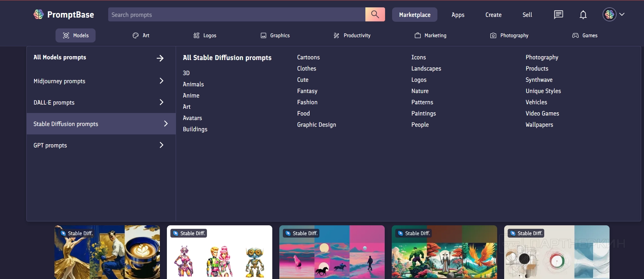
Task: Open the chat messages icon
Action: click(x=558, y=14)
